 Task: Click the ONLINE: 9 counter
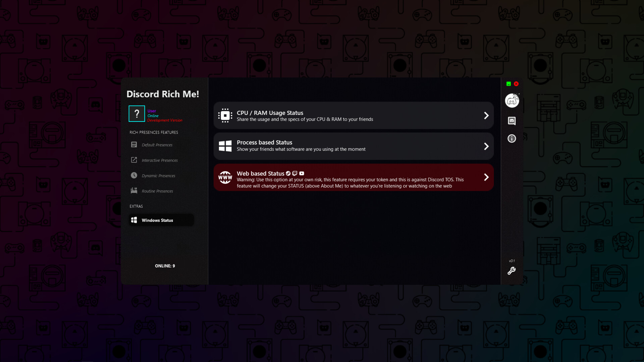pyautogui.click(x=165, y=266)
